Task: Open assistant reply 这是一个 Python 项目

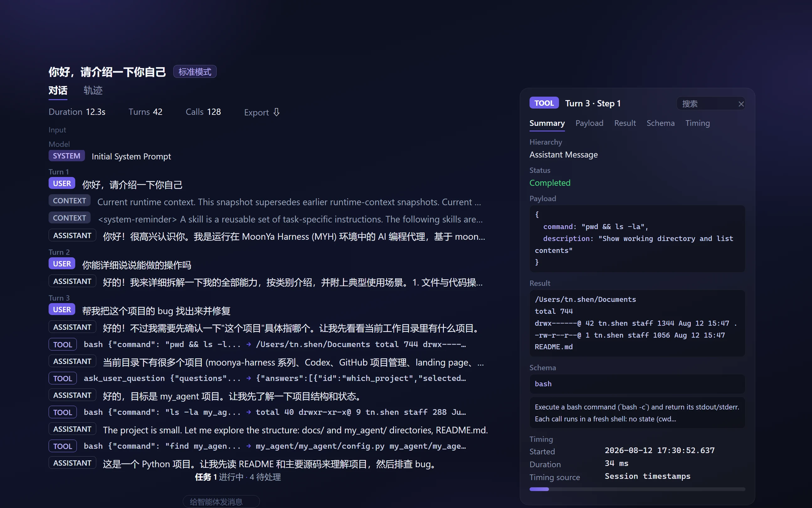Action: (243, 464)
